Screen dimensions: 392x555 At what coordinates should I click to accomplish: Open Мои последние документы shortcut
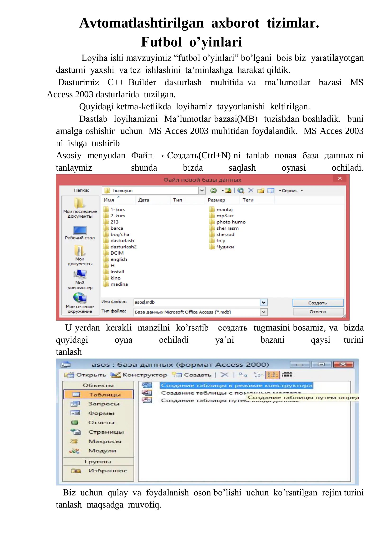(x=80, y=208)
